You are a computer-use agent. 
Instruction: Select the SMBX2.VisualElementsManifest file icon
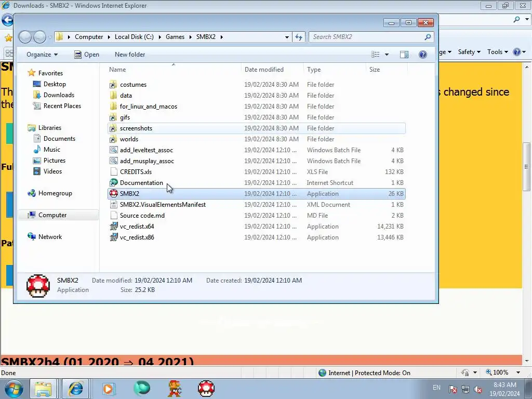pos(113,205)
